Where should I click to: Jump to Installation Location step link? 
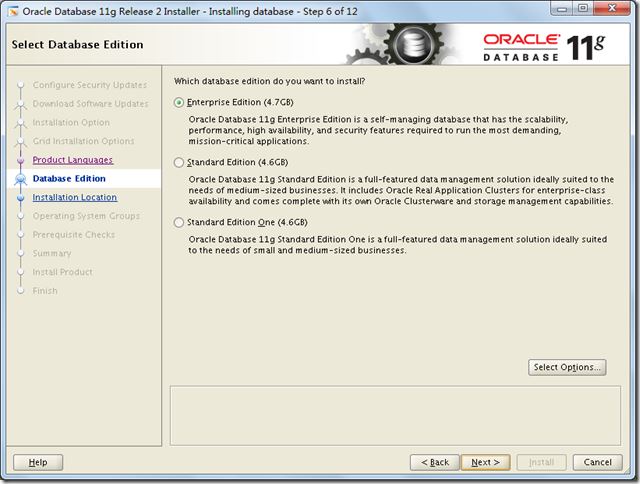click(x=75, y=198)
